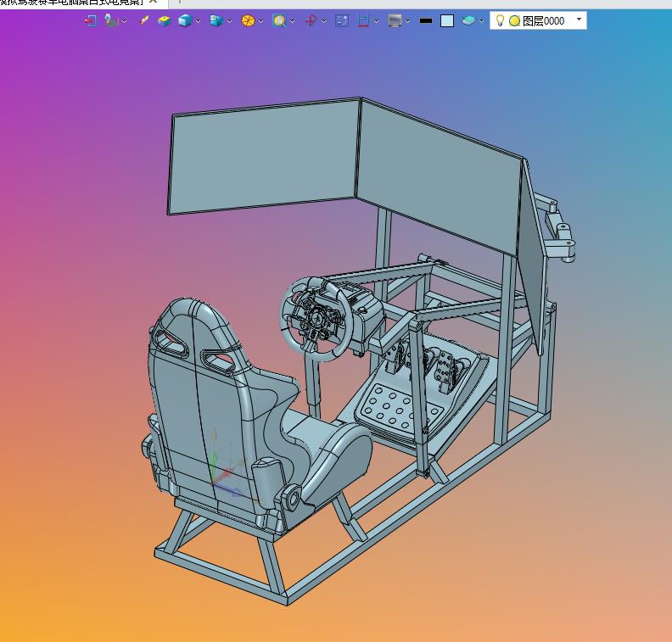
Task: Open the frame alignment dropdown arrow
Action: click(x=376, y=21)
